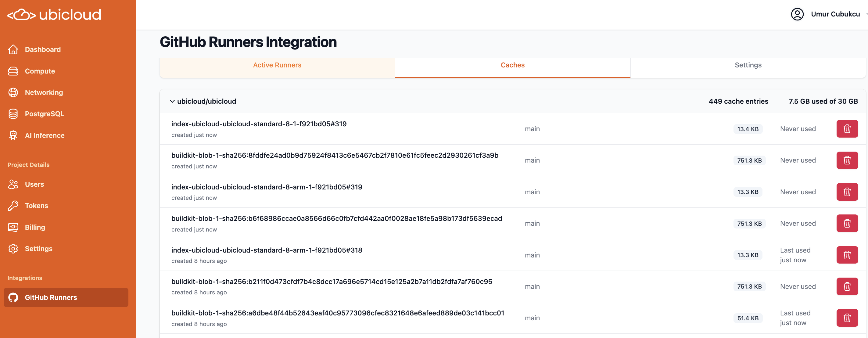Click the user avatar icon
The image size is (868, 338).
797,14
